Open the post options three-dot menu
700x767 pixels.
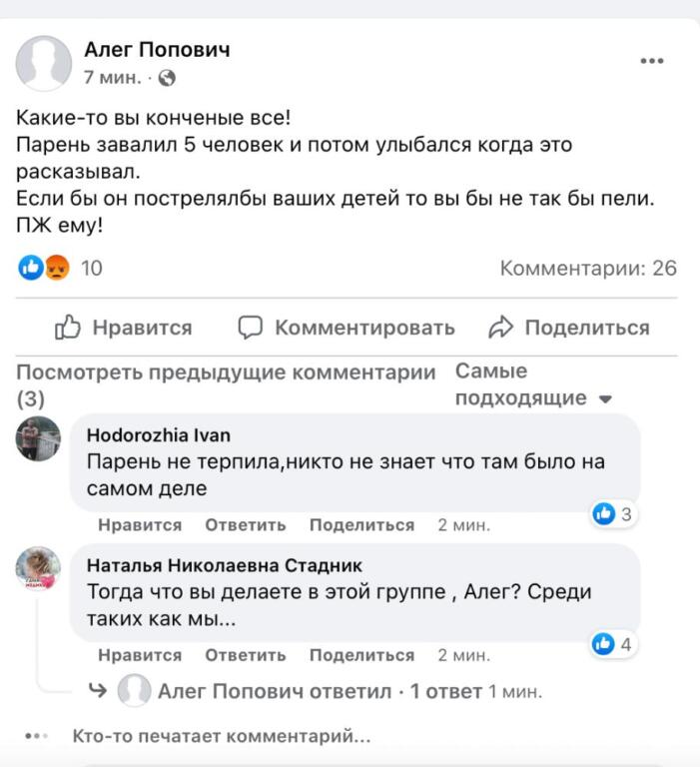[652, 62]
